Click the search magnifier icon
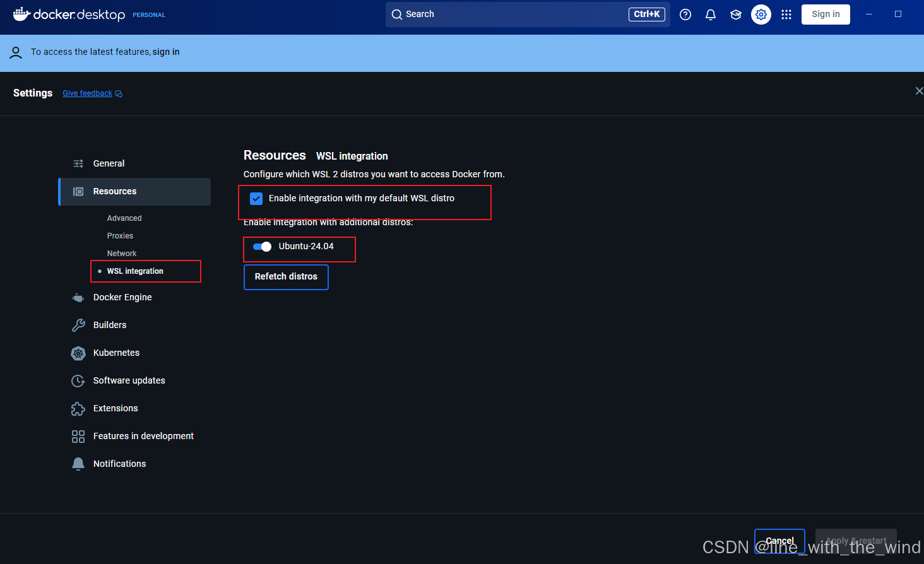This screenshot has height=564, width=924. point(397,15)
